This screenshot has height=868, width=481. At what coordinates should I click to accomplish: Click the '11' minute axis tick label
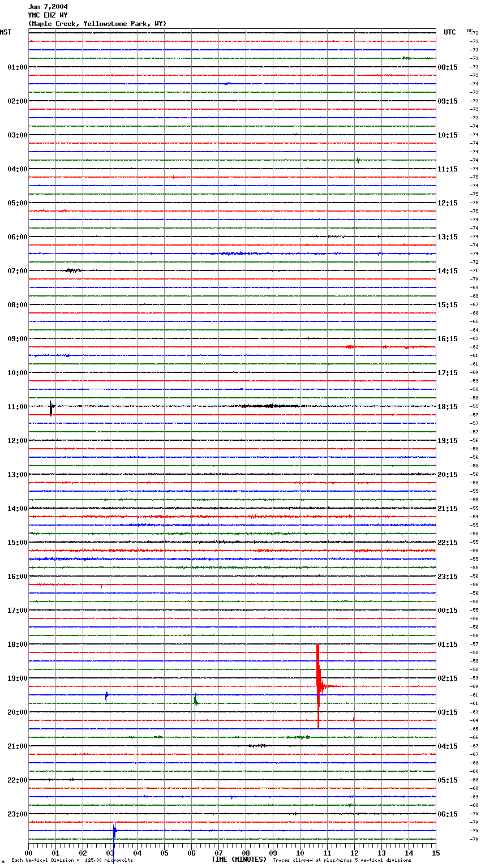327,853
